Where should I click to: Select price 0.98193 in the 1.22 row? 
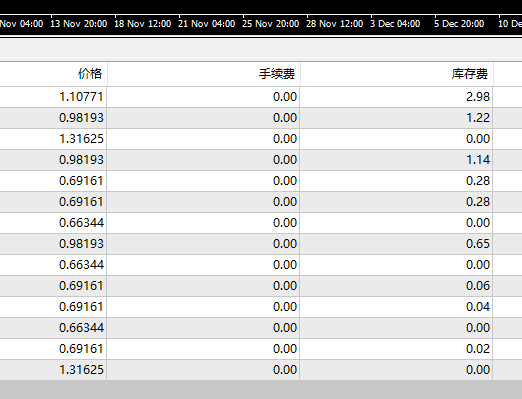[81, 118]
